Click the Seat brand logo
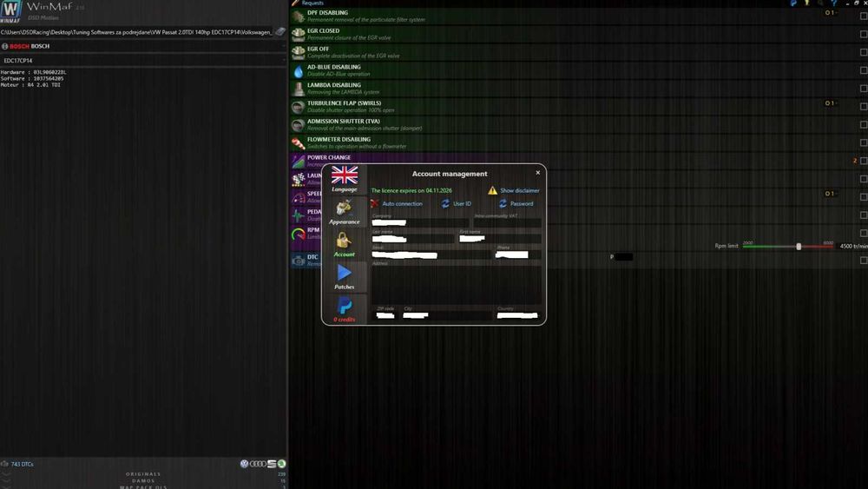This screenshot has height=489, width=868. point(272,464)
